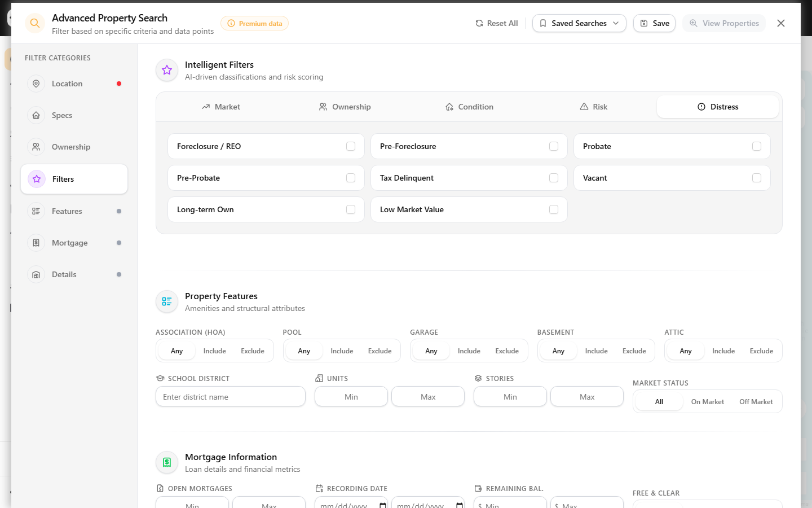
Task: Toggle the Pre-Probate checkbox
Action: pos(351,178)
